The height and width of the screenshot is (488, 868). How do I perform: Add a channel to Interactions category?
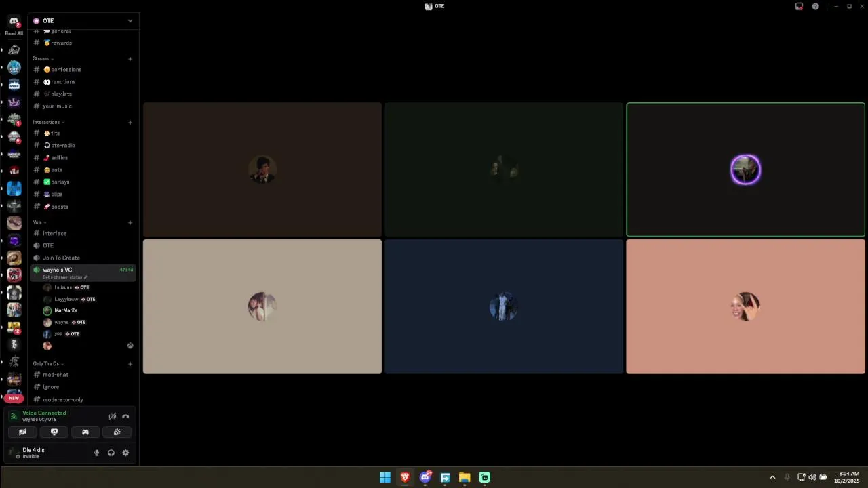(x=130, y=123)
